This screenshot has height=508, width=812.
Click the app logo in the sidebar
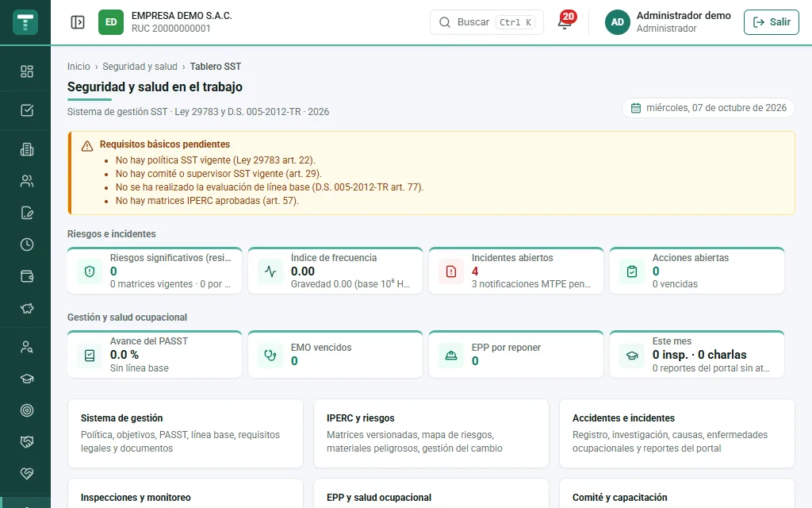point(25,22)
